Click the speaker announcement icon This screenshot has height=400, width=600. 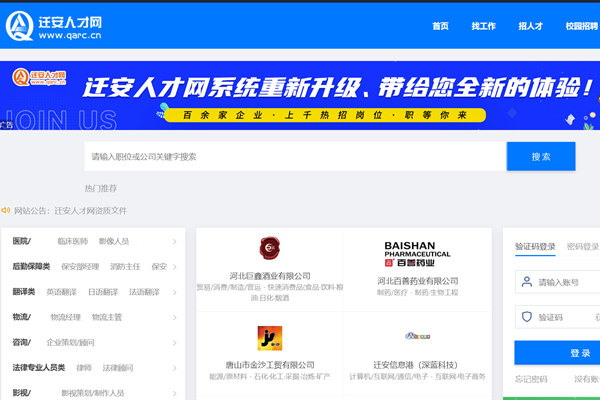[x=6, y=210]
